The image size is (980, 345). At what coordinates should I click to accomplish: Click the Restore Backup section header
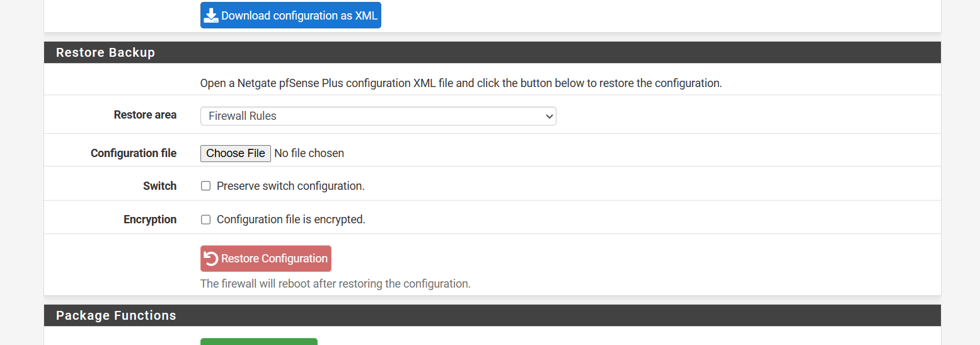(105, 52)
